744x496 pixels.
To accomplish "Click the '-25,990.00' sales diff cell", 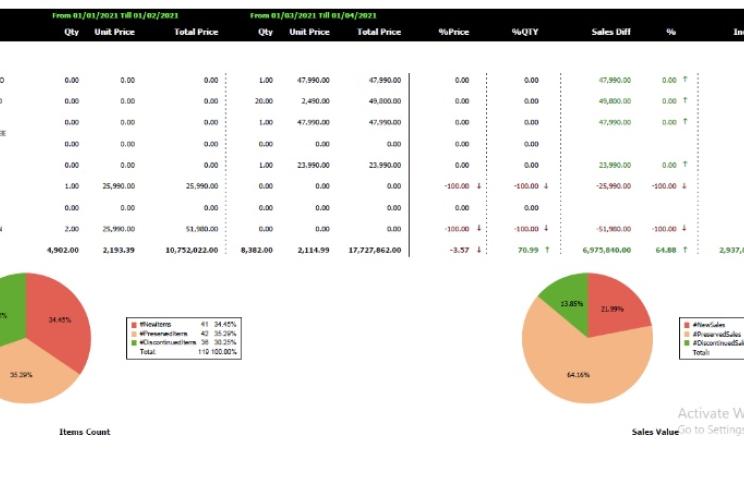I will click(614, 186).
